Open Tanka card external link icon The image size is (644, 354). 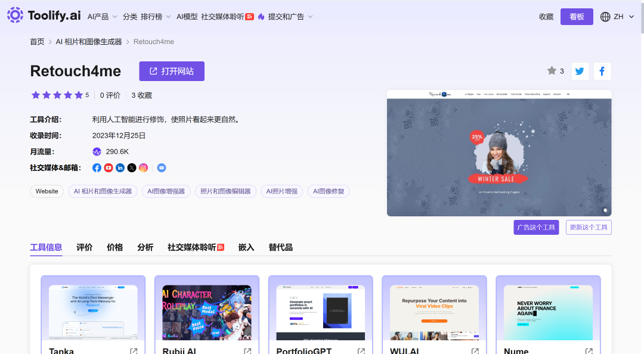[x=134, y=351]
